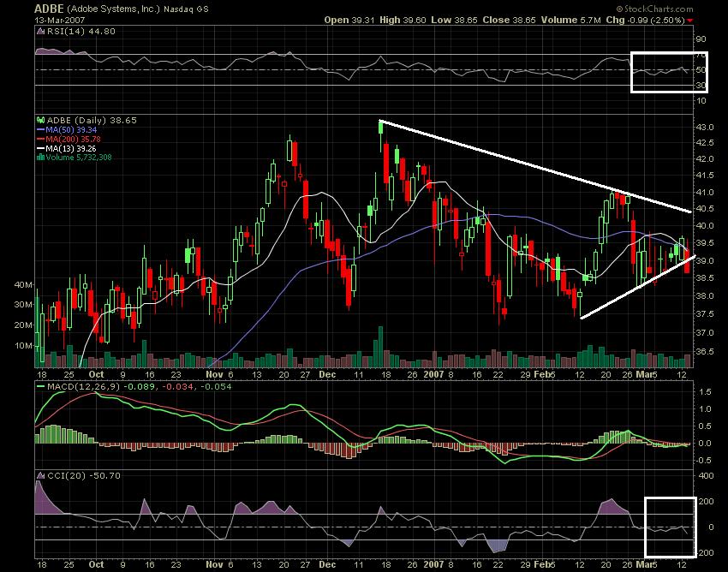Click the 10M volume axis label

point(23,345)
